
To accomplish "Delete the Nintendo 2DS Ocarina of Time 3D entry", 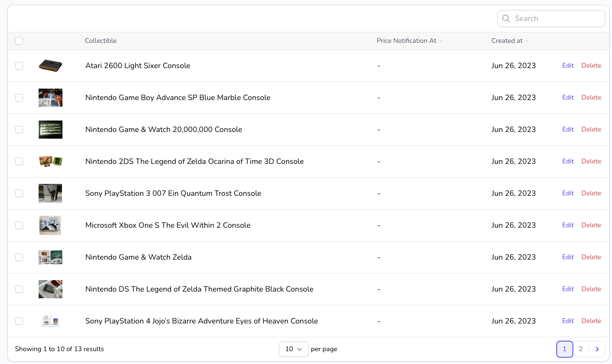I will (592, 162).
